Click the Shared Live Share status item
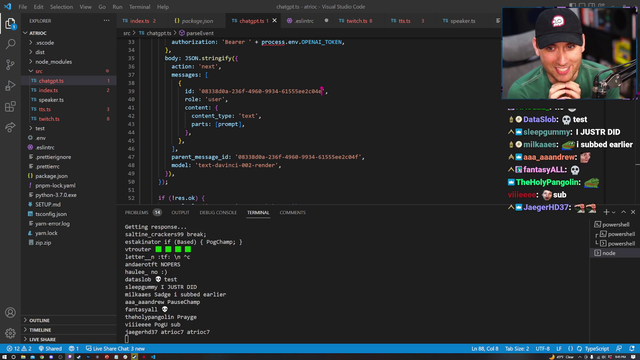Viewport: 640px width, 360px height. (50, 349)
